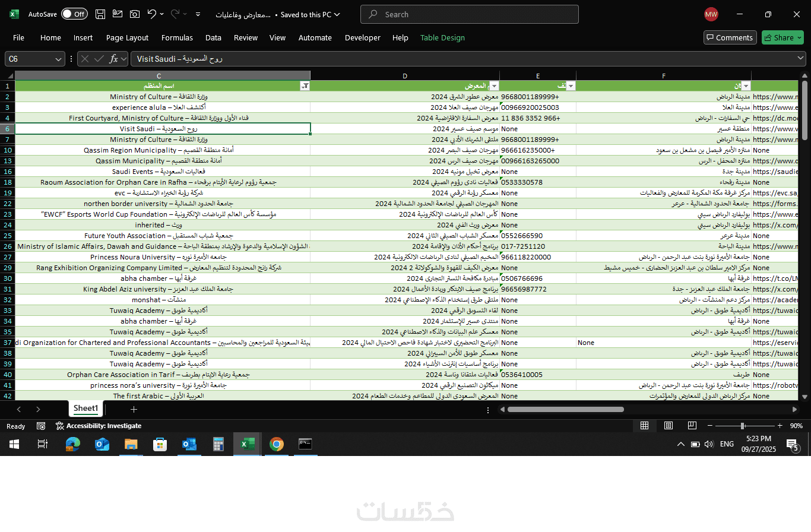Select the Sheet1 tab
Image resolution: width=811 pixels, height=532 pixels.
[x=85, y=408]
